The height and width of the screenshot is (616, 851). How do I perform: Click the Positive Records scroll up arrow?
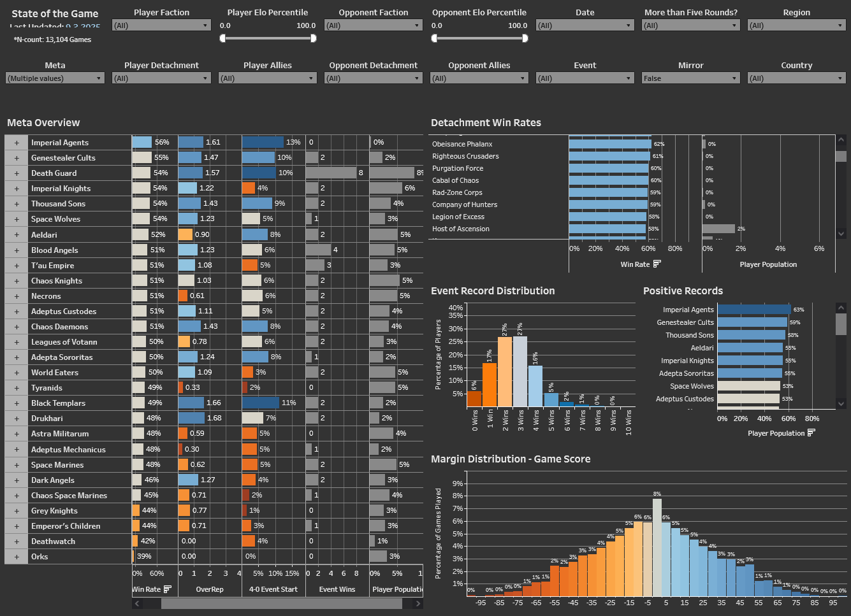841,308
